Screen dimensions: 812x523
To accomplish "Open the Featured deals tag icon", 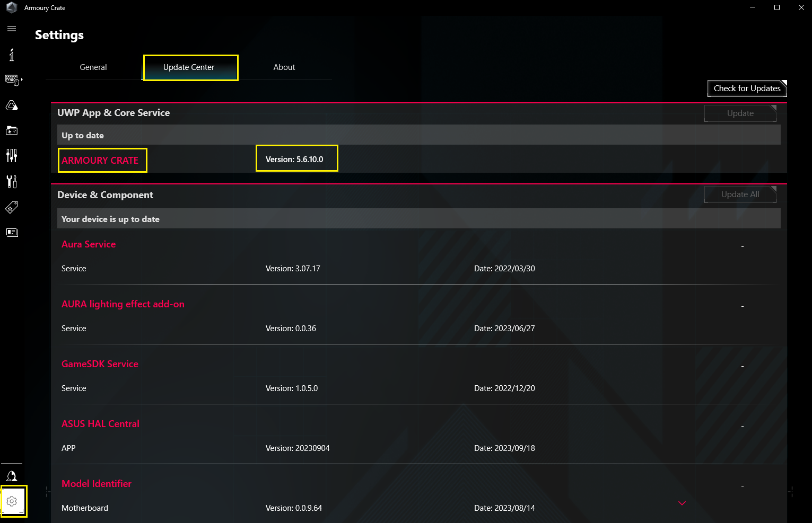I will tap(12, 207).
